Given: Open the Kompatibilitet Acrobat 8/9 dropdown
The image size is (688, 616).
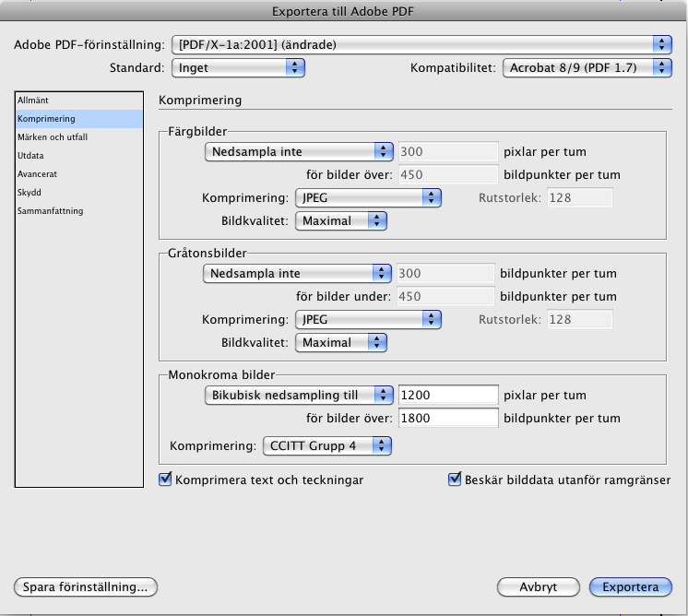Looking at the screenshot, I should (x=587, y=67).
